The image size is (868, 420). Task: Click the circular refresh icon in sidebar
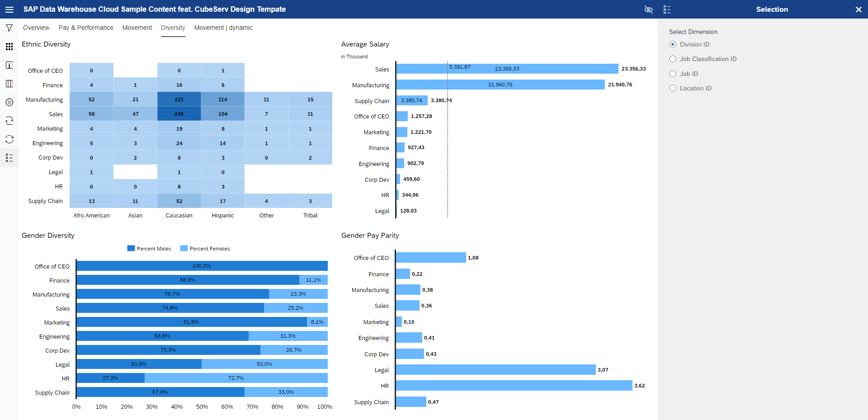(9, 139)
